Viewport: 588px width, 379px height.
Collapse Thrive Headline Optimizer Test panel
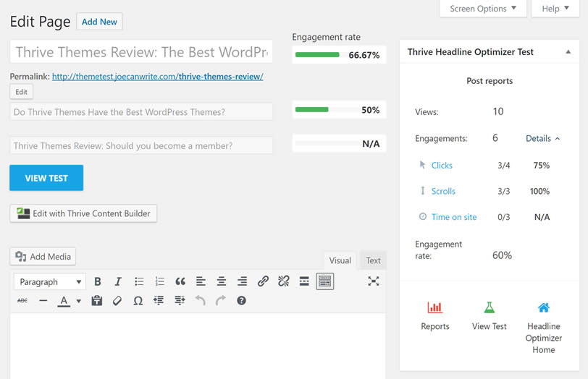[x=568, y=51]
